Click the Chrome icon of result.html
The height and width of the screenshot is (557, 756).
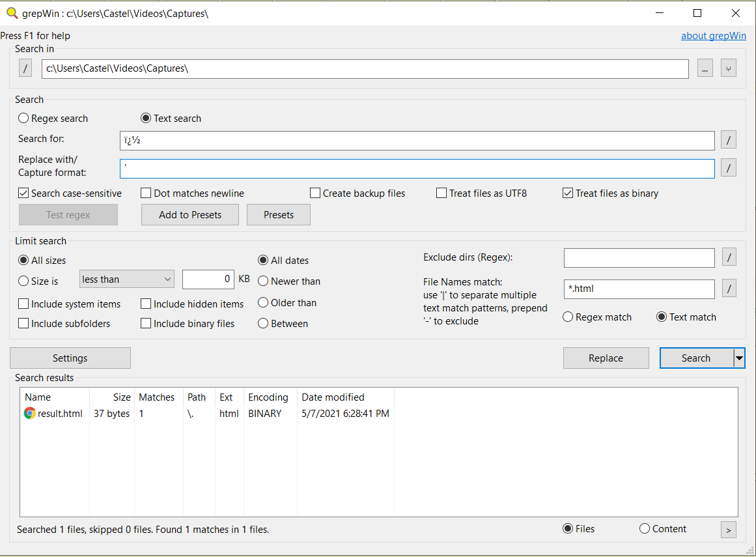30,413
